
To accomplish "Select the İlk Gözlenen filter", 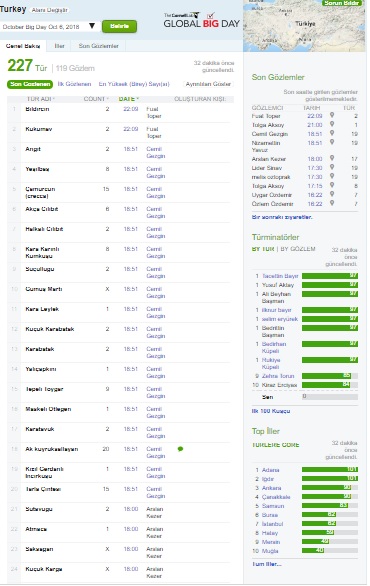I will click(74, 84).
